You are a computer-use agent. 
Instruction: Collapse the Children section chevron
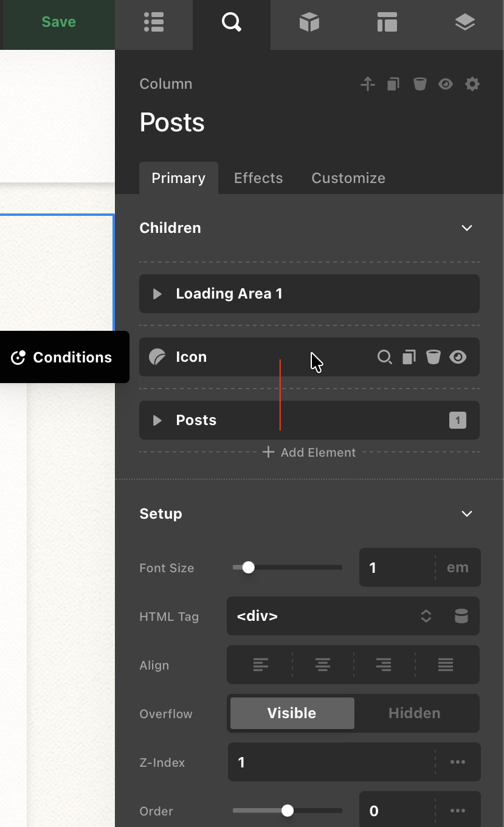pos(466,228)
